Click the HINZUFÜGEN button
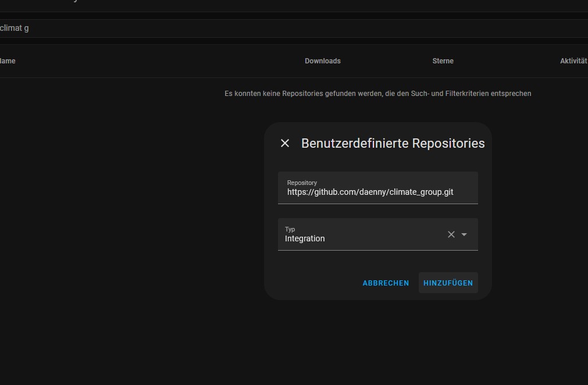The height and width of the screenshot is (385, 588). click(x=448, y=283)
